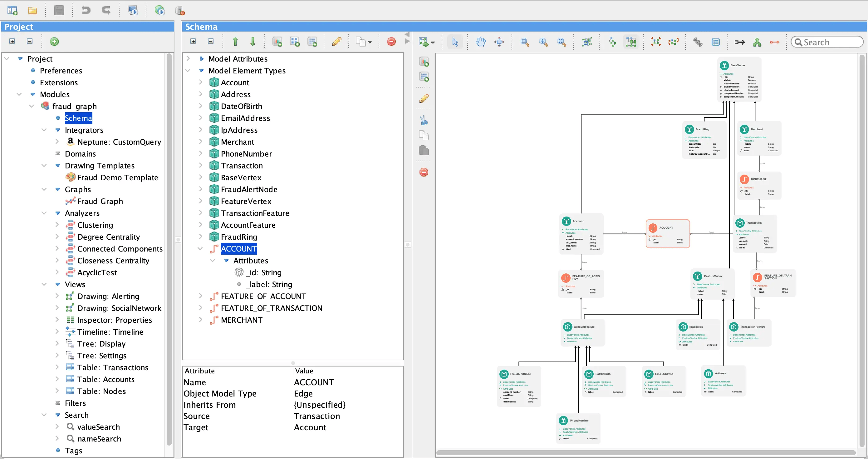Scroll the Schema panel list downward
The height and width of the screenshot is (459, 868).
point(253,41)
